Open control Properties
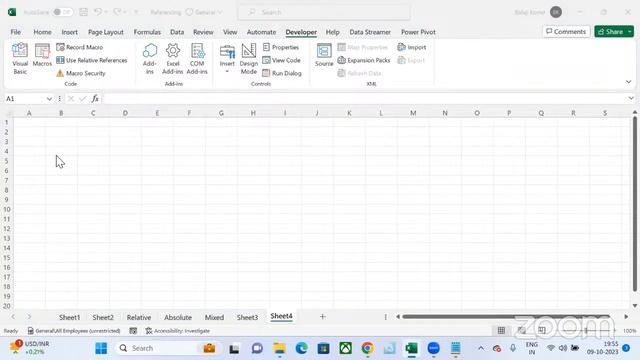Viewport: 640px width, 360px height. point(281,47)
